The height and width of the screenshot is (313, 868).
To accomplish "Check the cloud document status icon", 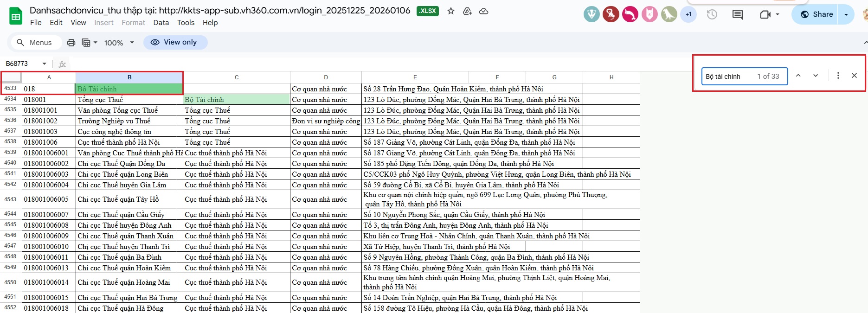I will [483, 11].
